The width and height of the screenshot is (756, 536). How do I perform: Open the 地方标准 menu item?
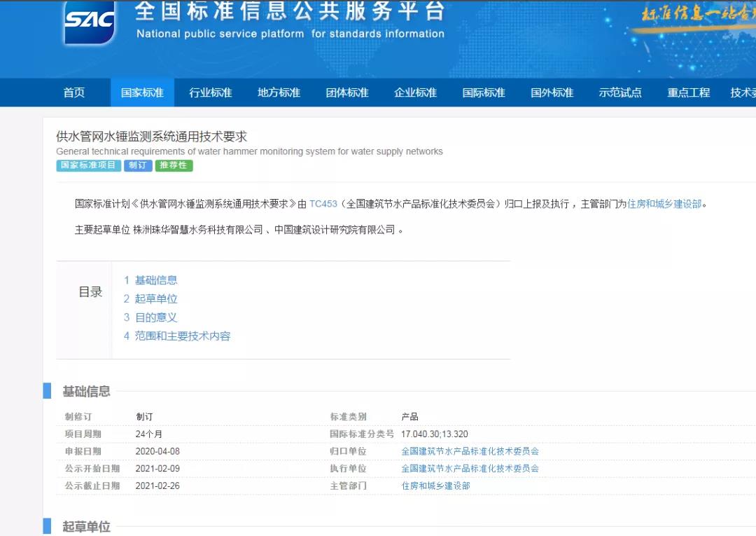pyautogui.click(x=279, y=92)
